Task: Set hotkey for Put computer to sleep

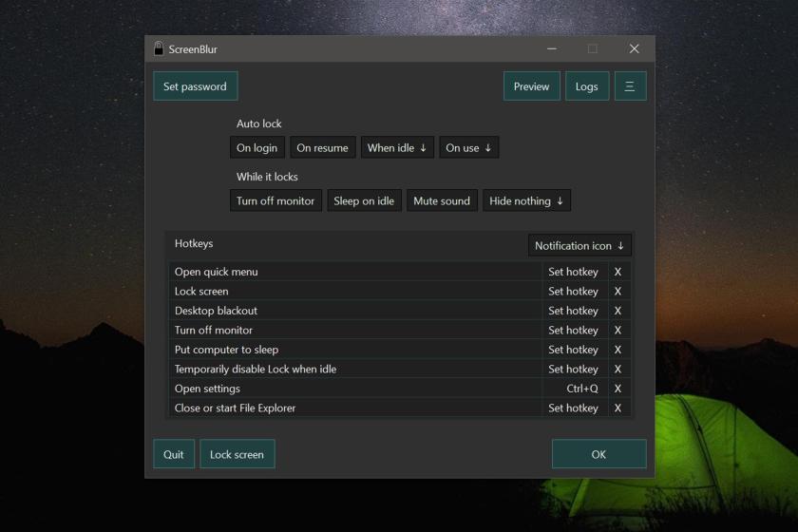Action: coord(573,350)
